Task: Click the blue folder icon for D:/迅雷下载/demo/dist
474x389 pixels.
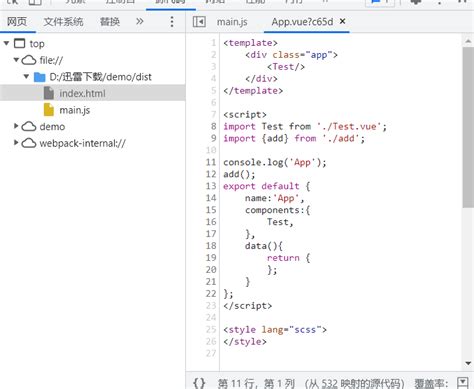Action: point(39,77)
